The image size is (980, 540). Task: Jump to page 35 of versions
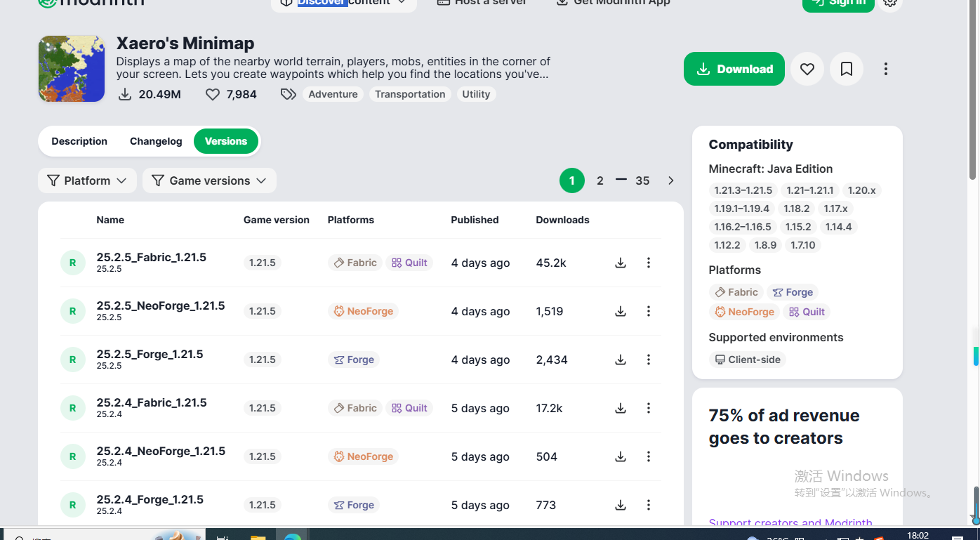click(642, 180)
